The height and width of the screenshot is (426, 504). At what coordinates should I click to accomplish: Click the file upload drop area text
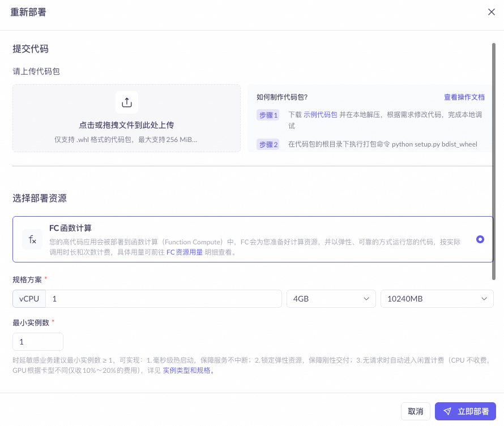click(127, 125)
